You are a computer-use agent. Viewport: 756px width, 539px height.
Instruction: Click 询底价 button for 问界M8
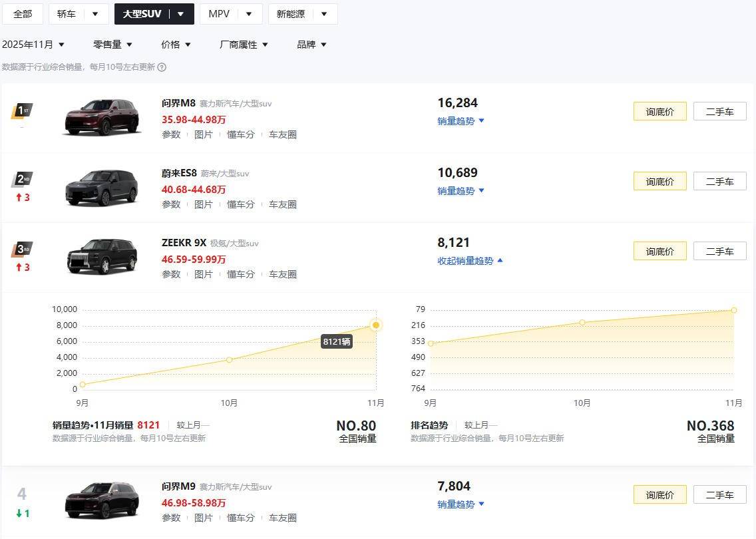660,111
